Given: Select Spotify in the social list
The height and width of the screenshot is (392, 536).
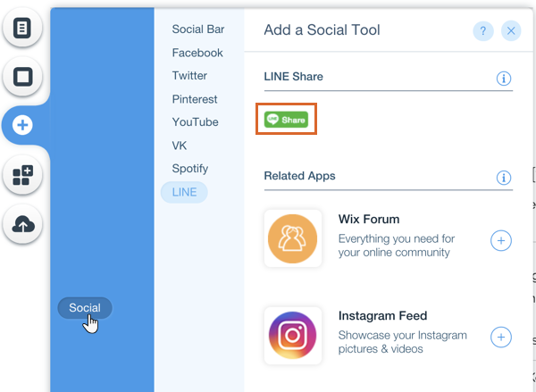Looking at the screenshot, I should [190, 168].
